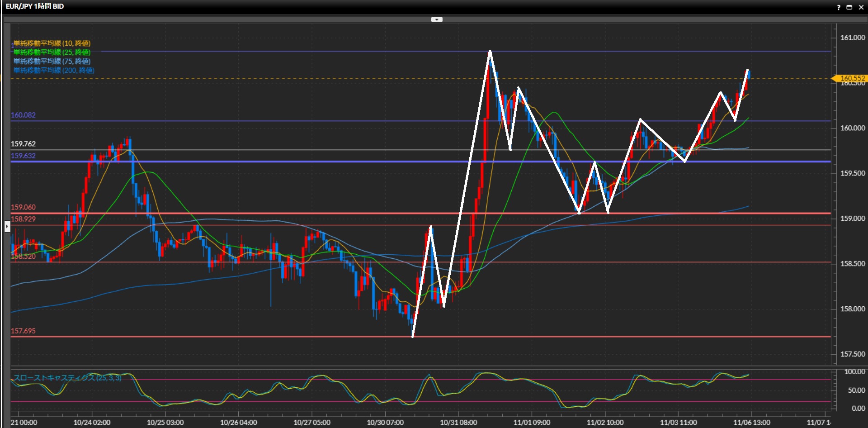Maximize the EUR/JPY chart window
868x428 pixels.
click(x=849, y=7)
